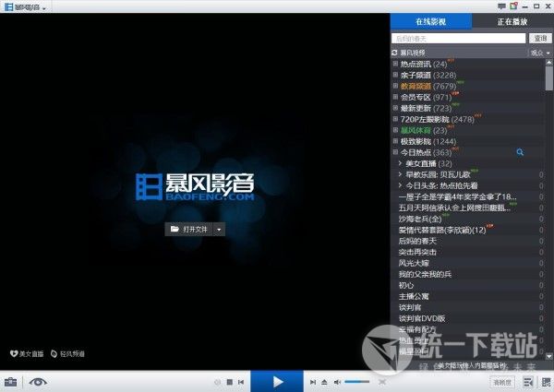Screen dimensions: 554x392
Task: Open the dropdown arrow beside 打开文件
Action: pyautogui.click(x=219, y=229)
